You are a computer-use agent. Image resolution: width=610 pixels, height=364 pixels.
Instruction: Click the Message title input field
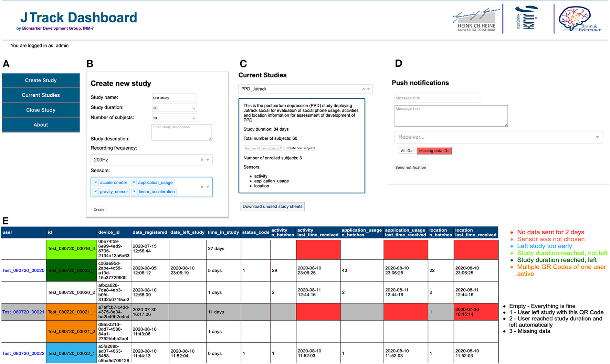(437, 98)
